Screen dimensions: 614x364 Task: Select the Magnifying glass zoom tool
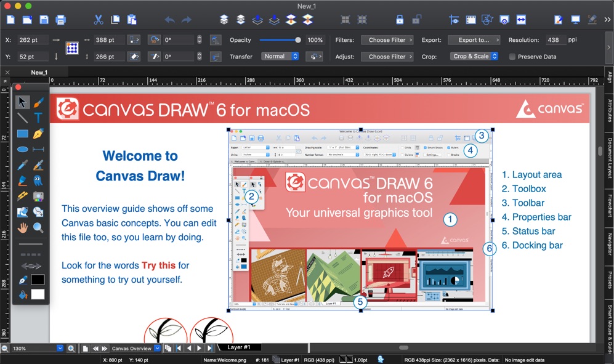[38, 228]
